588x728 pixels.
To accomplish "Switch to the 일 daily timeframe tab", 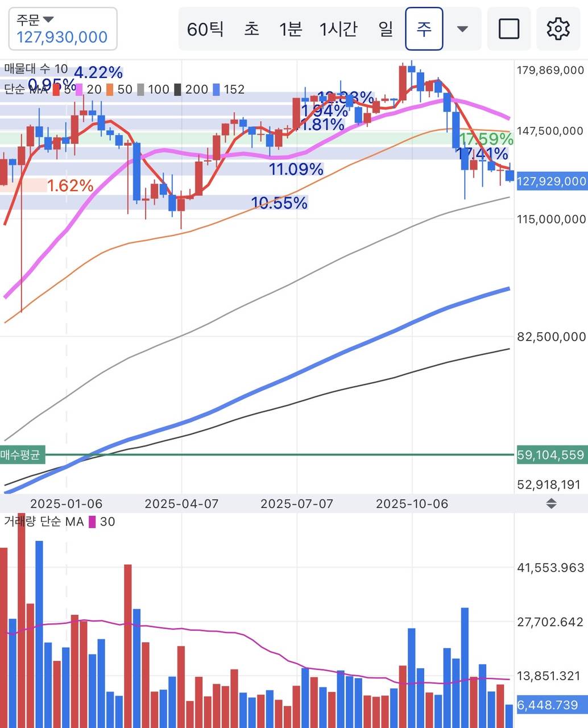I will point(385,28).
